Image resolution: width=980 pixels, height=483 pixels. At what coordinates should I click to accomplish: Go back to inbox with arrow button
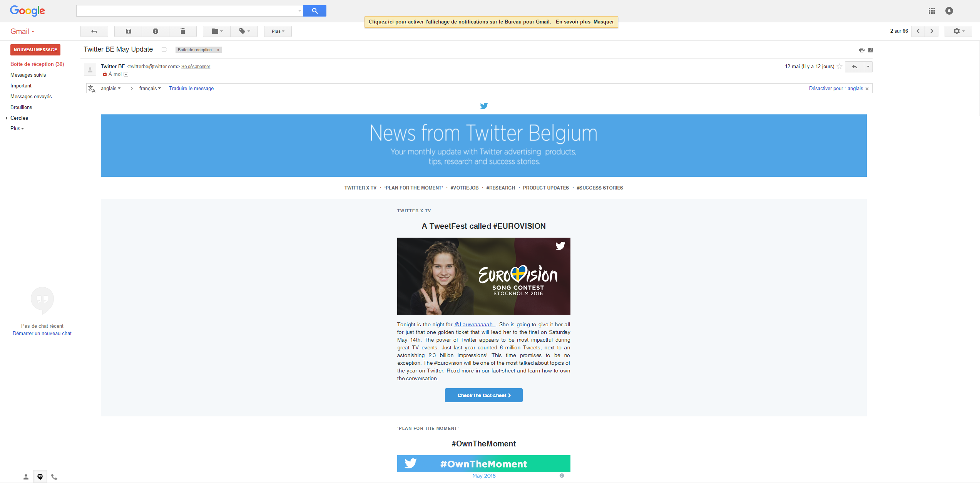tap(94, 31)
